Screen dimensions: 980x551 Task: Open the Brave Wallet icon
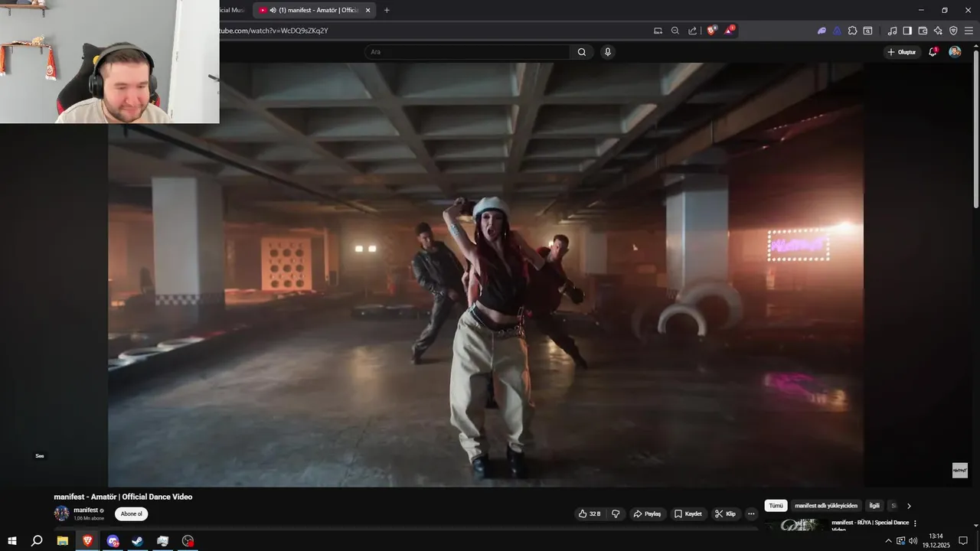(x=923, y=31)
